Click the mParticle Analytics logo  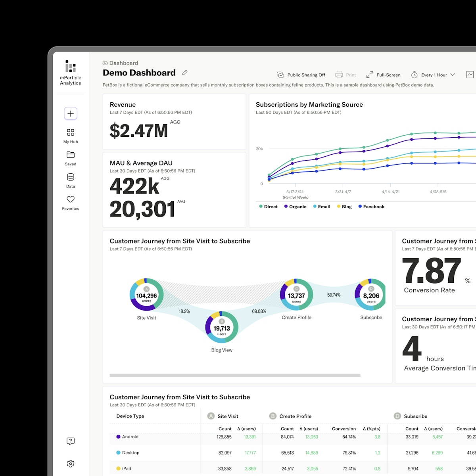[x=70, y=71]
